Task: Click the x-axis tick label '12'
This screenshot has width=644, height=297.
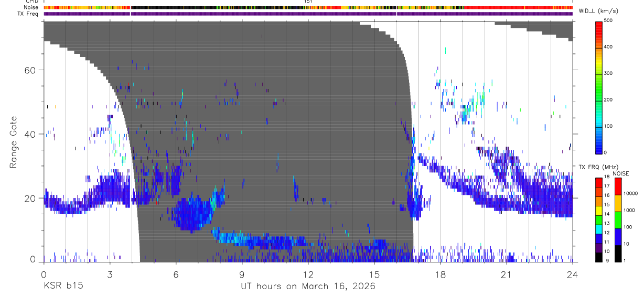Action: tap(308, 274)
